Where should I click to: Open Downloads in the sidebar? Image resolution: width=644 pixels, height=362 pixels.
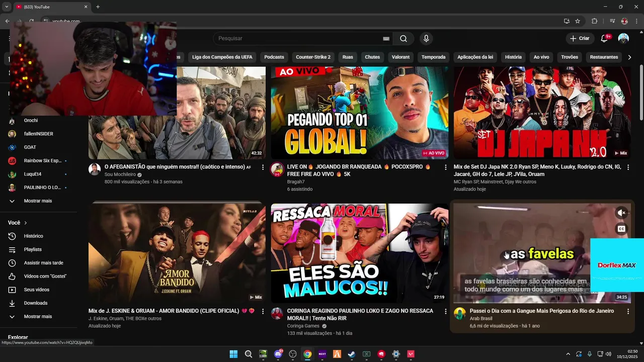click(x=36, y=303)
